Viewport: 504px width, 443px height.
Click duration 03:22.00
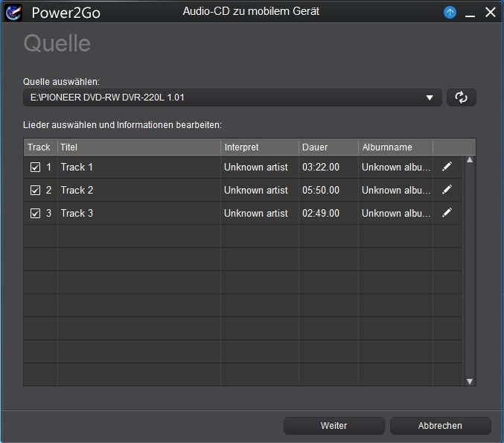click(x=321, y=168)
